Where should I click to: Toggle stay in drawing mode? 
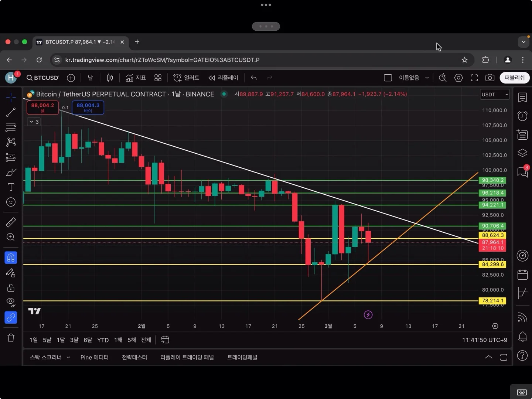11,273
